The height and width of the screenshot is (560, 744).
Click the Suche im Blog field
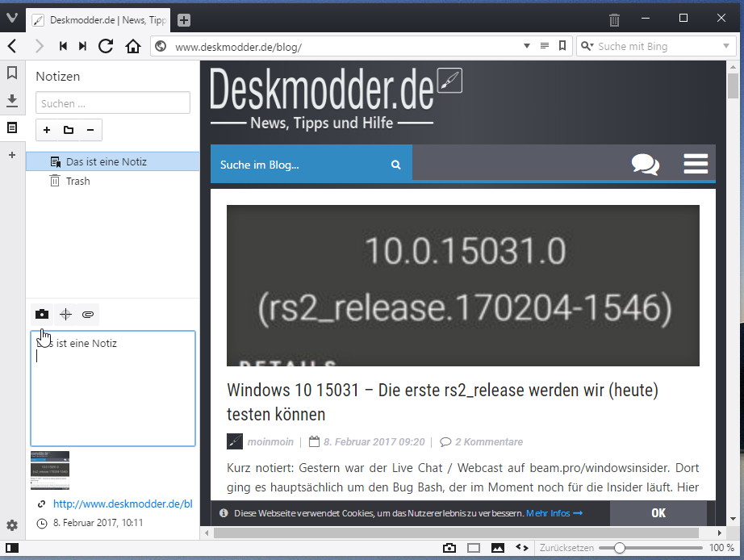(299, 165)
